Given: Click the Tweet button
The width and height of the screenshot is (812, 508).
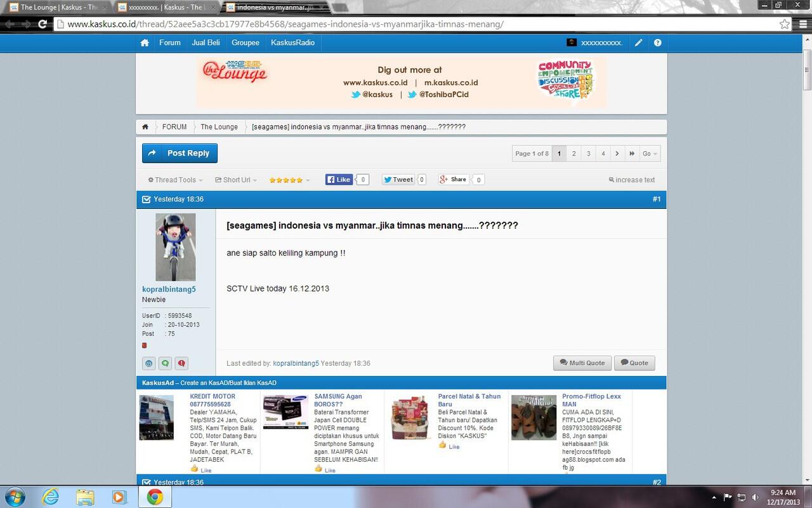Looking at the screenshot, I should [x=398, y=180].
